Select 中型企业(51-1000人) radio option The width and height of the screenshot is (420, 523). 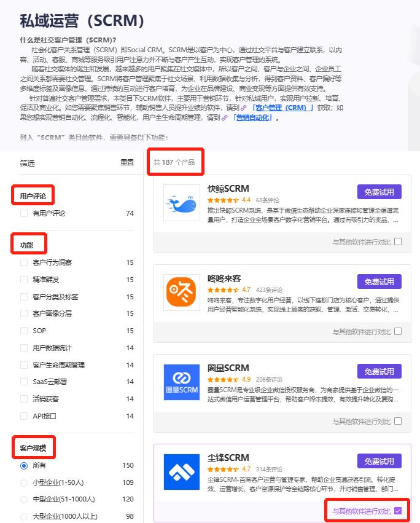click(24, 499)
